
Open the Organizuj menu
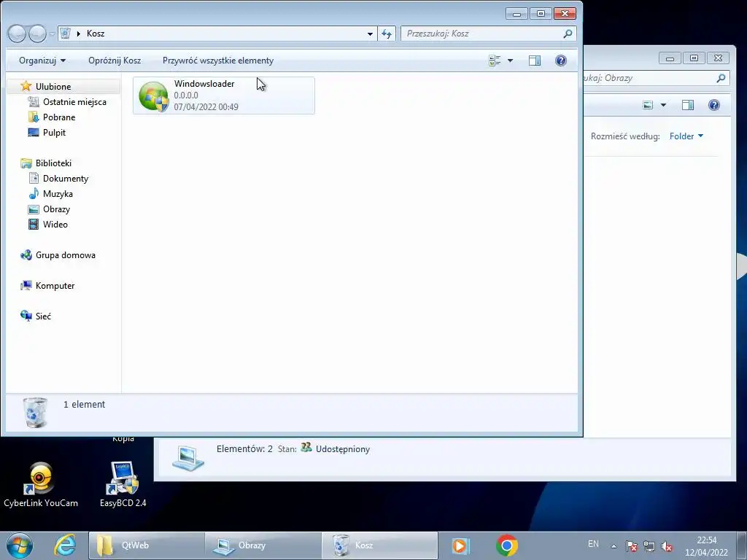(x=42, y=61)
